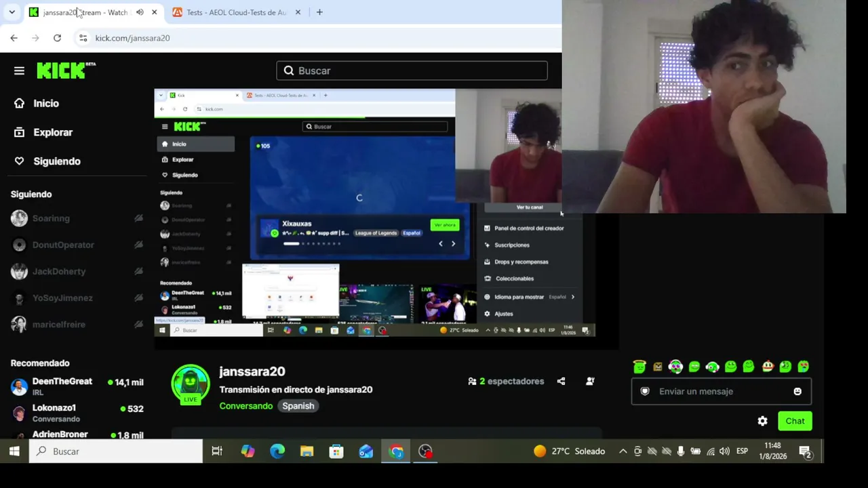Open the browser tab search dropdown
Image resolution: width=868 pixels, height=488 pixels.
pyautogui.click(x=12, y=12)
